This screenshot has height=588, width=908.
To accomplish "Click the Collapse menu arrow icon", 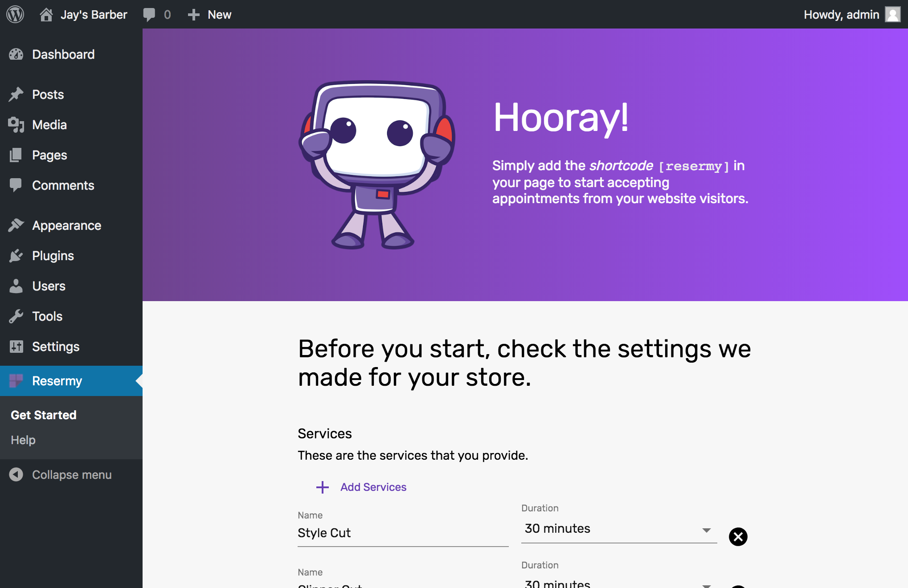I will pos(16,475).
